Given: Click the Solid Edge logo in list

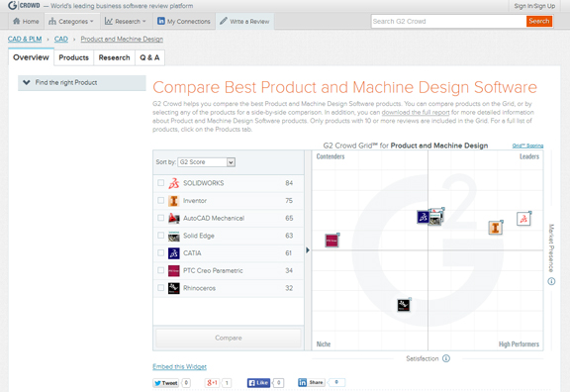Looking at the screenshot, I should [x=174, y=236].
